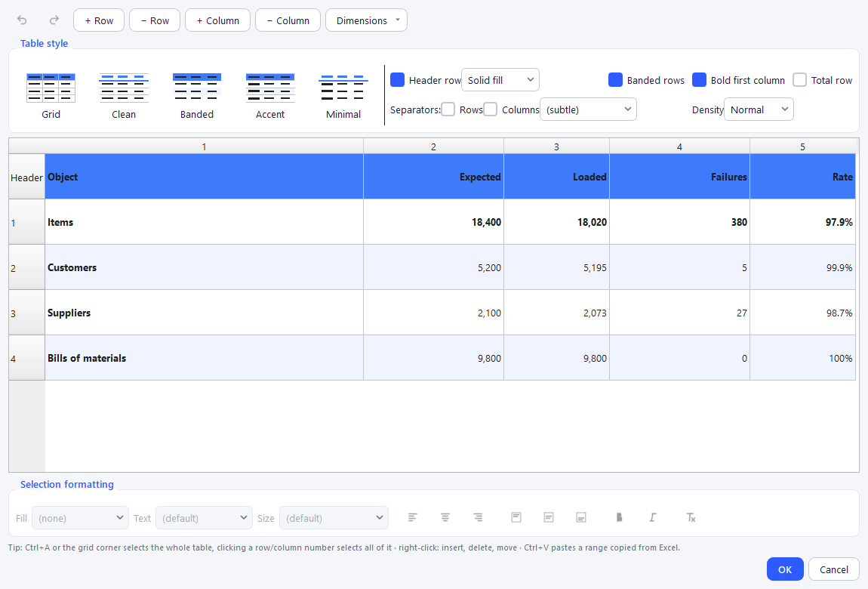The height and width of the screenshot is (589, 868).
Task: Align selection text left
Action: point(412,517)
